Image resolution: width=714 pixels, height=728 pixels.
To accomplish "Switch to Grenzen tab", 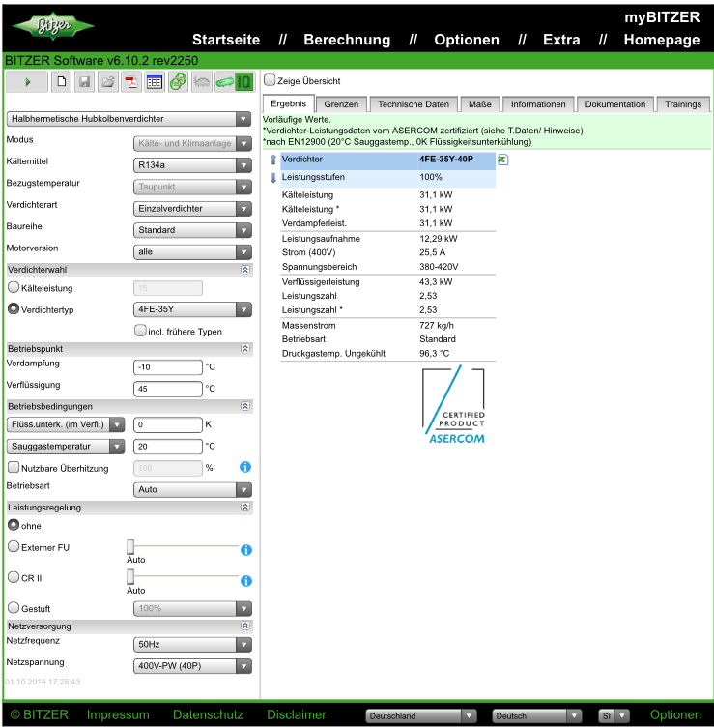I will point(341,104).
